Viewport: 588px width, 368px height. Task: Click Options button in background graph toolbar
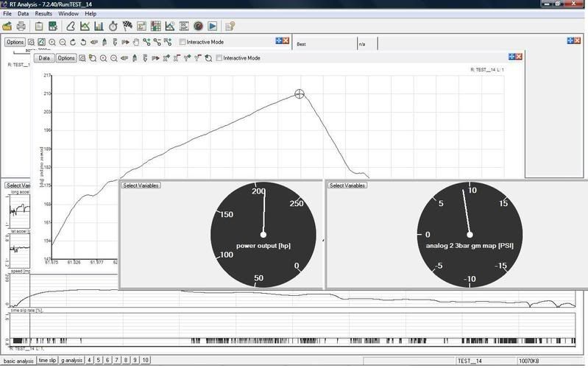pos(15,42)
